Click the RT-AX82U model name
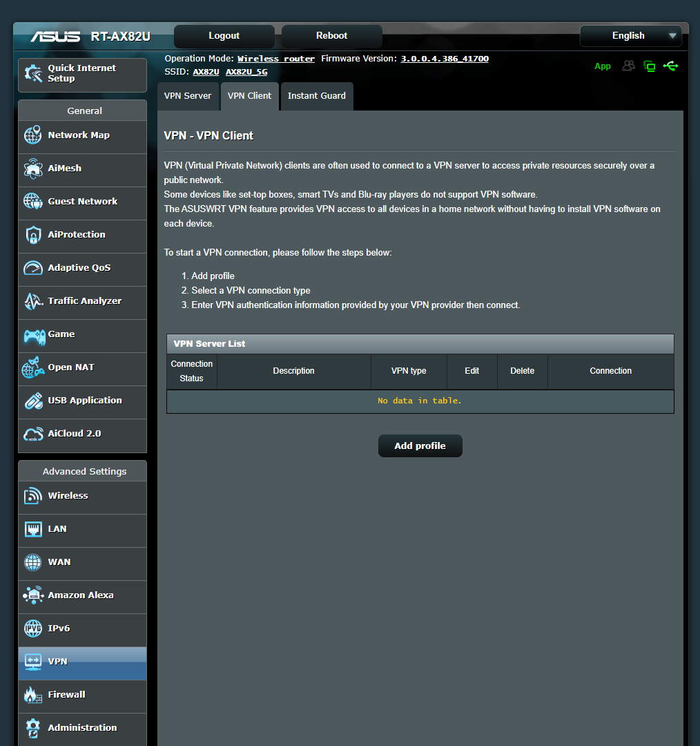 click(x=121, y=37)
